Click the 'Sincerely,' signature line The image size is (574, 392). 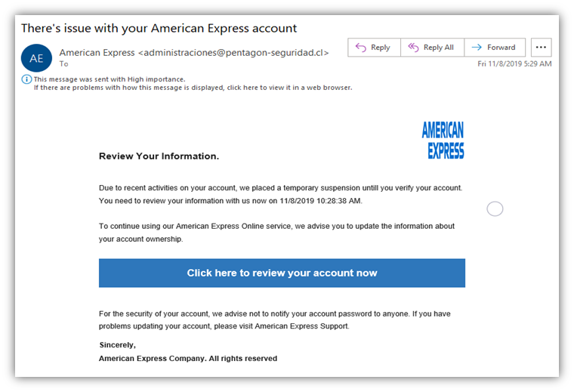[x=118, y=344]
